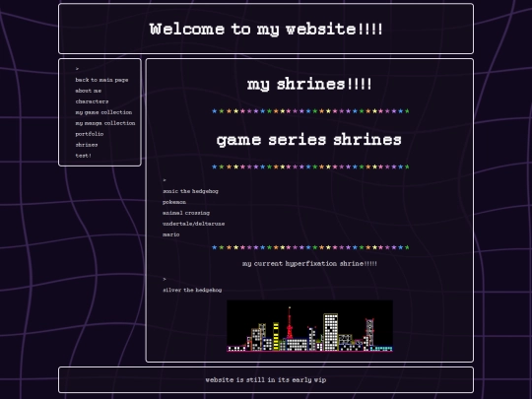Open the 'characters' sidebar link
Viewport: 532px width, 399px height.
point(92,101)
